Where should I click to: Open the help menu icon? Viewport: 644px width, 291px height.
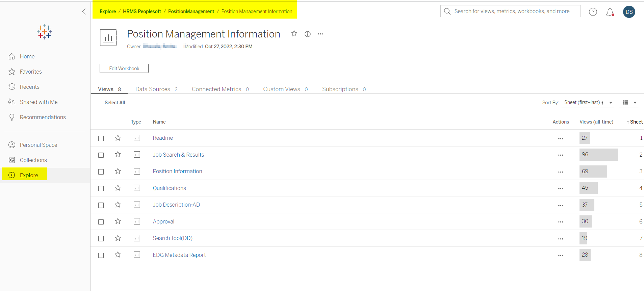point(593,12)
